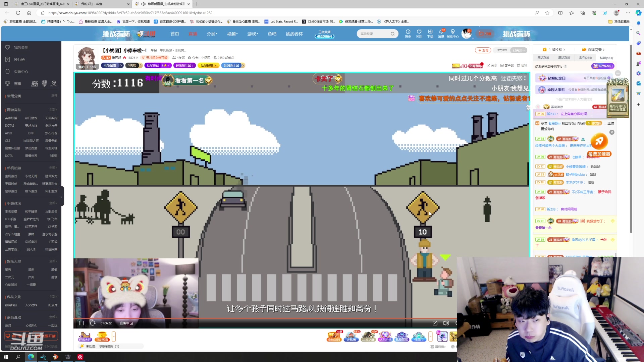Switch to the 周活跃度 ranking tab
Image resolution: width=644 pixels, height=362 pixels.
click(x=564, y=58)
